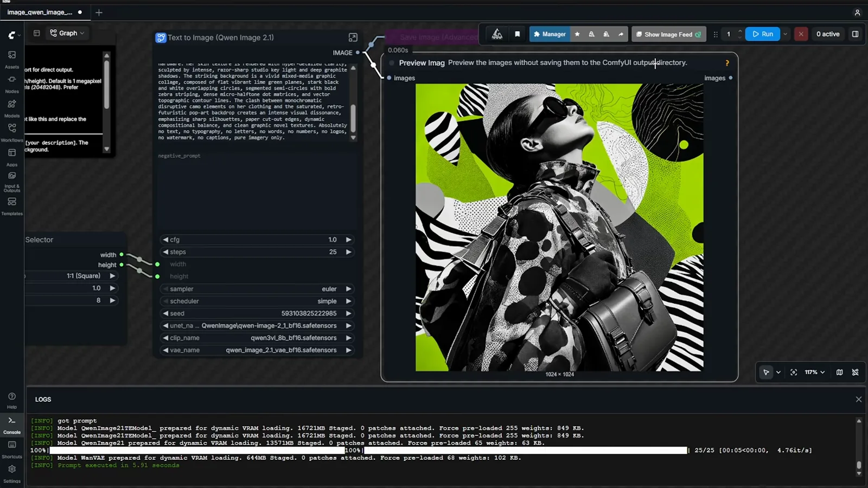Open the sampler euler combo box

click(257, 289)
